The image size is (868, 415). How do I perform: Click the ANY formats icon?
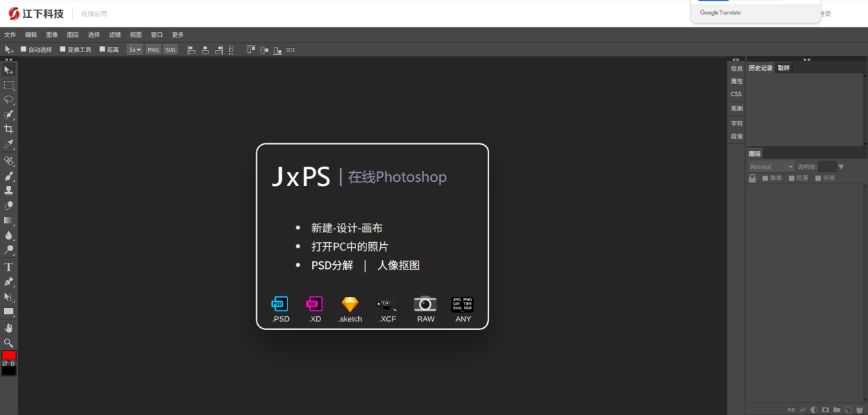tap(462, 304)
